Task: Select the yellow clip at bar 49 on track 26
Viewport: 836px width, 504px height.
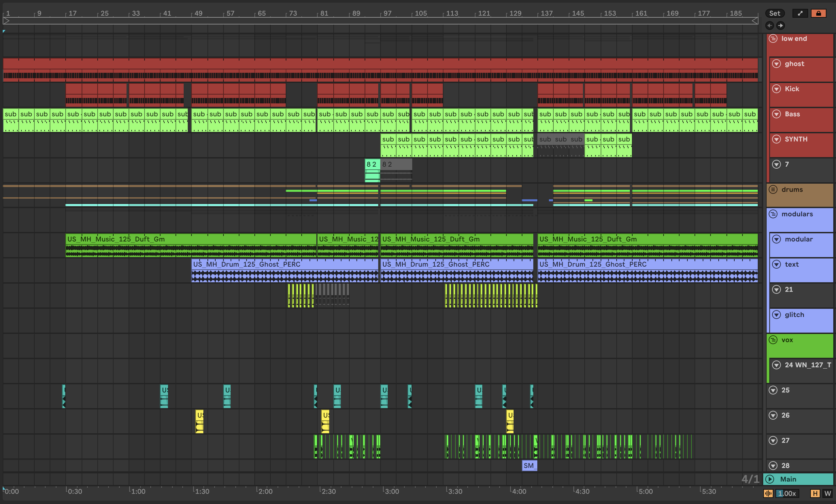Action: click(x=200, y=421)
